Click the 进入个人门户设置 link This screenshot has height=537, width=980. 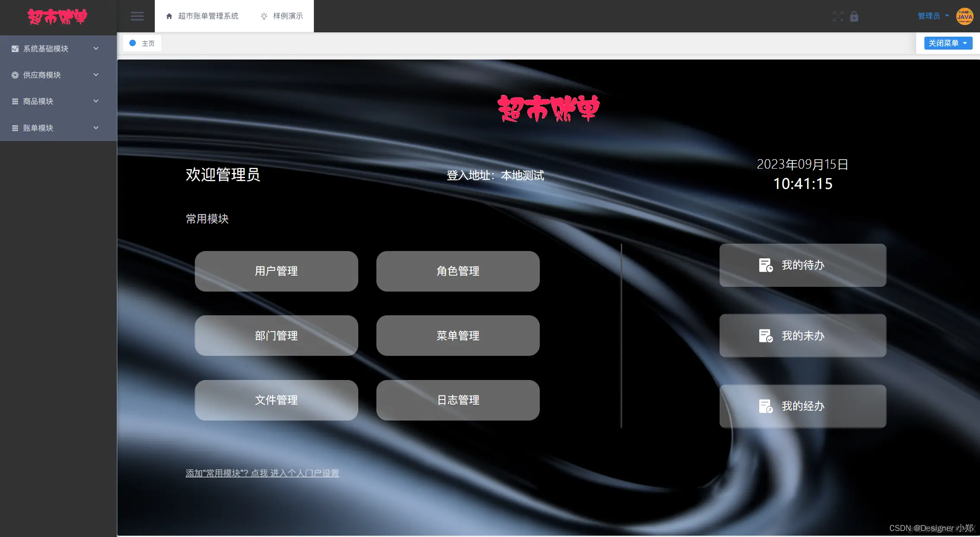305,473
